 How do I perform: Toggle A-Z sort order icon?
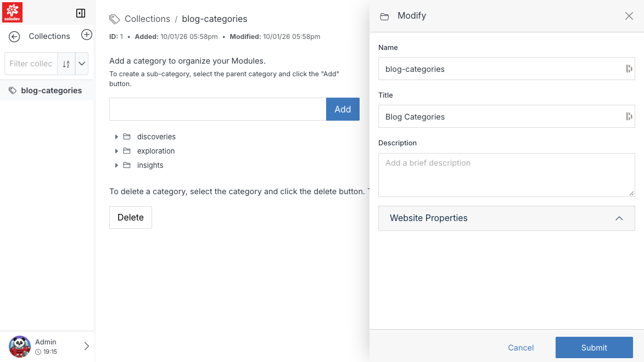(66, 64)
